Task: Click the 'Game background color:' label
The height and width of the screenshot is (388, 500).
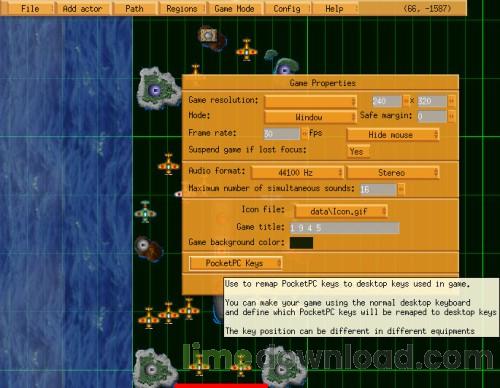Action: pyautogui.click(x=236, y=242)
